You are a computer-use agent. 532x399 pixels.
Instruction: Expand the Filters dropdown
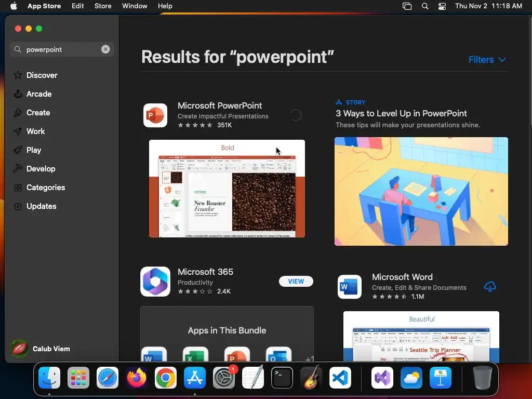coord(487,60)
